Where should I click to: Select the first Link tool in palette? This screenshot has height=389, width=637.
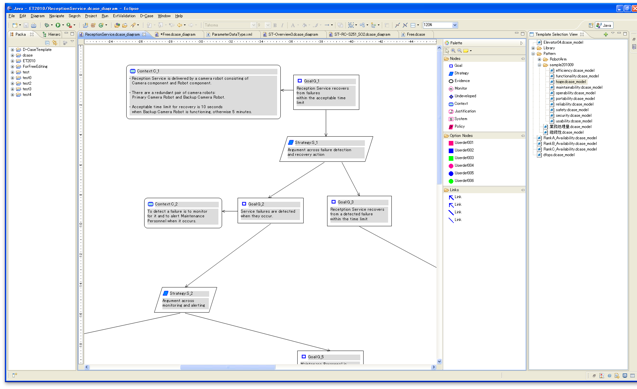click(x=455, y=197)
